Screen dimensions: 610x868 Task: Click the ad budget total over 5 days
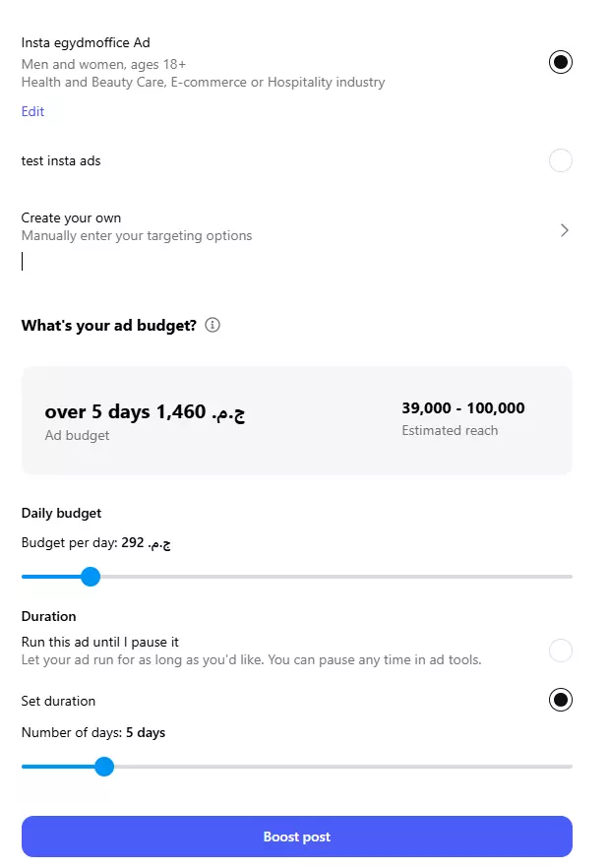[x=145, y=411]
